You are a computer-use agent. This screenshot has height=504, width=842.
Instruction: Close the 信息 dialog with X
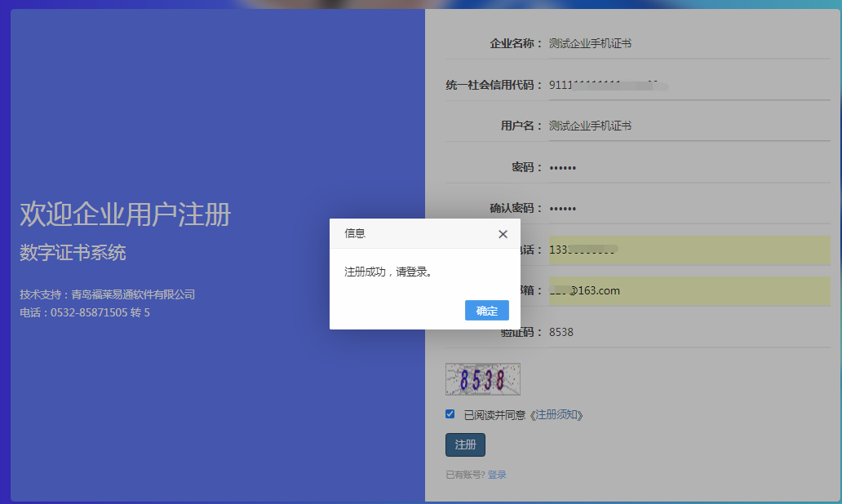pyautogui.click(x=503, y=234)
